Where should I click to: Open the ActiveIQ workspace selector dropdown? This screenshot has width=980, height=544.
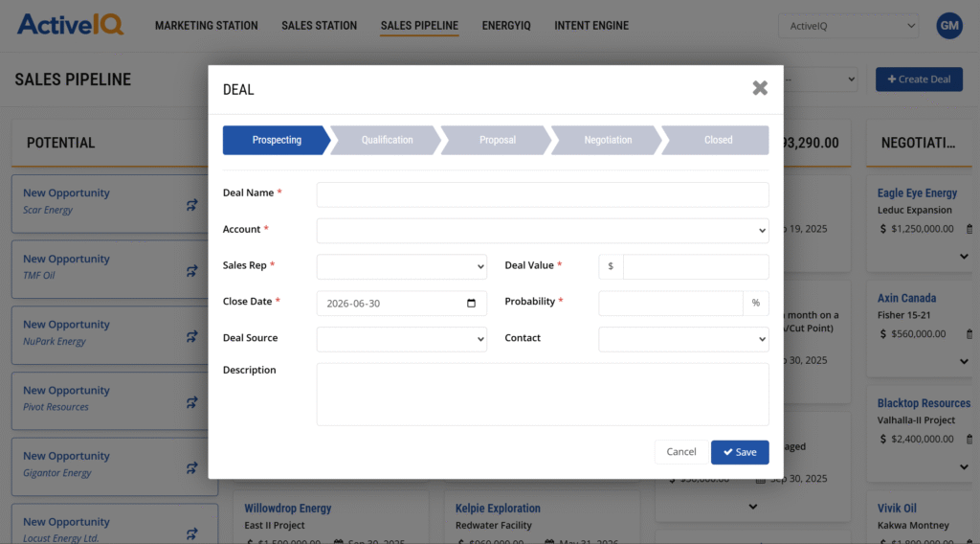848,26
